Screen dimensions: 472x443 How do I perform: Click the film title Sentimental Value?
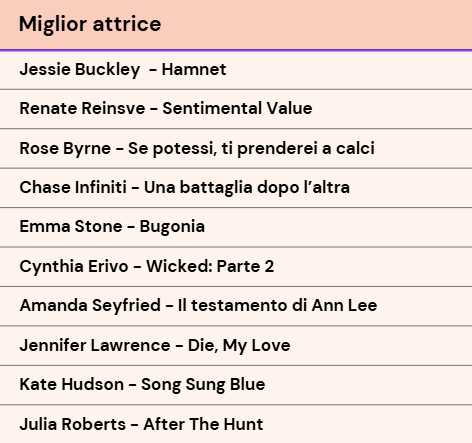pos(237,108)
